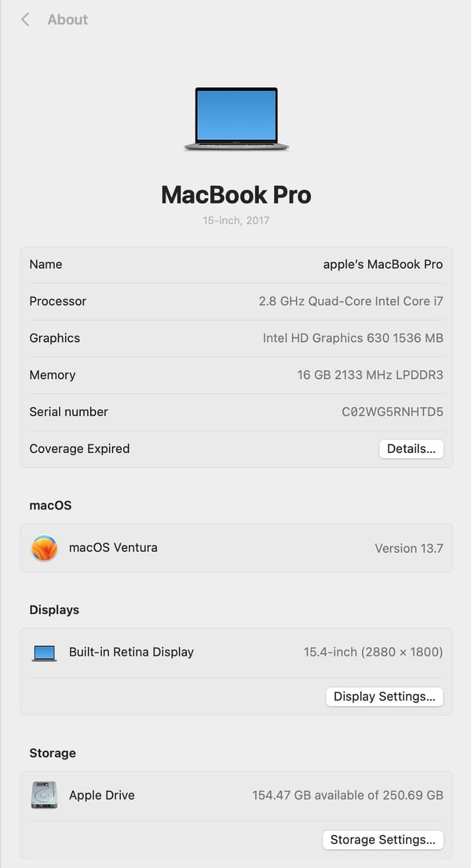Click the MacBook Pro laptop image
Image resolution: width=471 pixels, height=868 pixels.
point(236,119)
